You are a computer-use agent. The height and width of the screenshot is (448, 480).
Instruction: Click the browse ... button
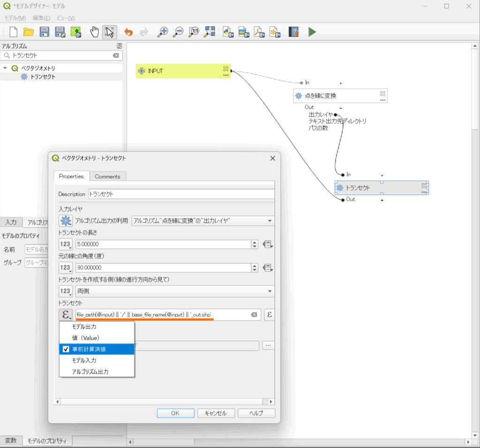(268, 345)
